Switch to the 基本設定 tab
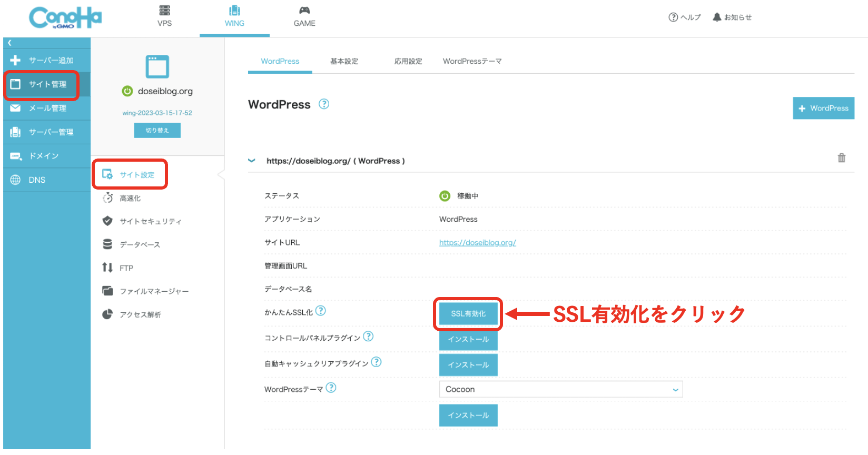The width and height of the screenshot is (868, 455). [344, 61]
